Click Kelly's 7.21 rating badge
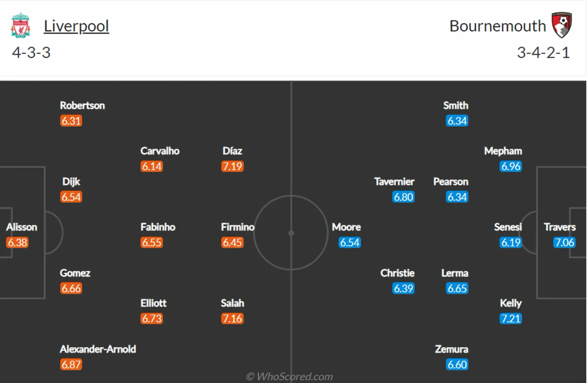The width and height of the screenshot is (588, 383). (511, 318)
